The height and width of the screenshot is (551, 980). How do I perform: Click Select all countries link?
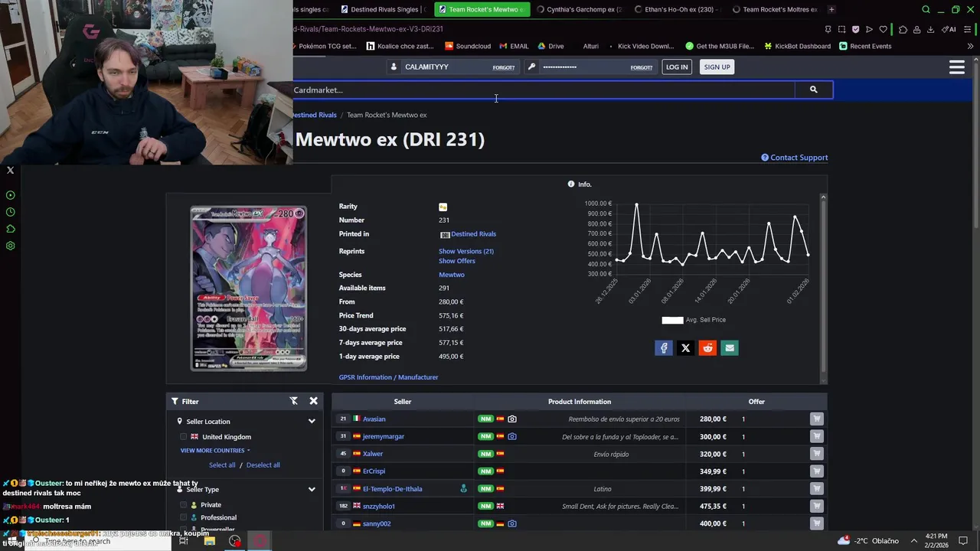[222, 465]
